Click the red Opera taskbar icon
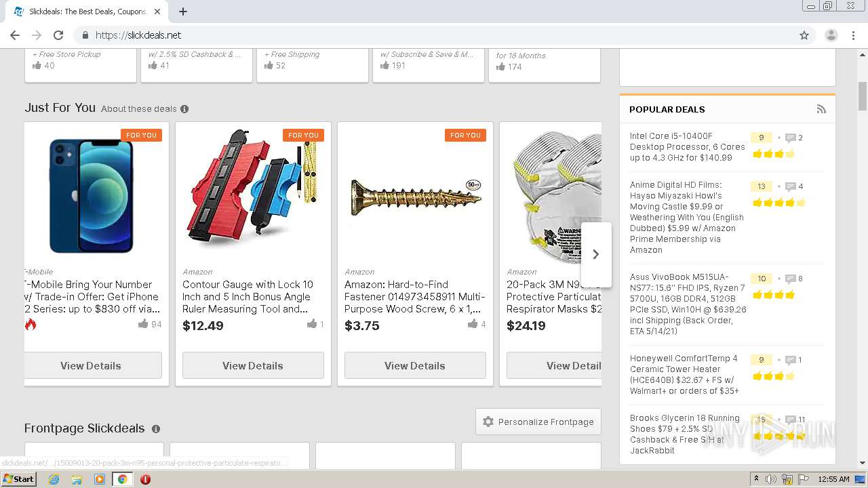This screenshot has height=488, width=868. point(145,479)
